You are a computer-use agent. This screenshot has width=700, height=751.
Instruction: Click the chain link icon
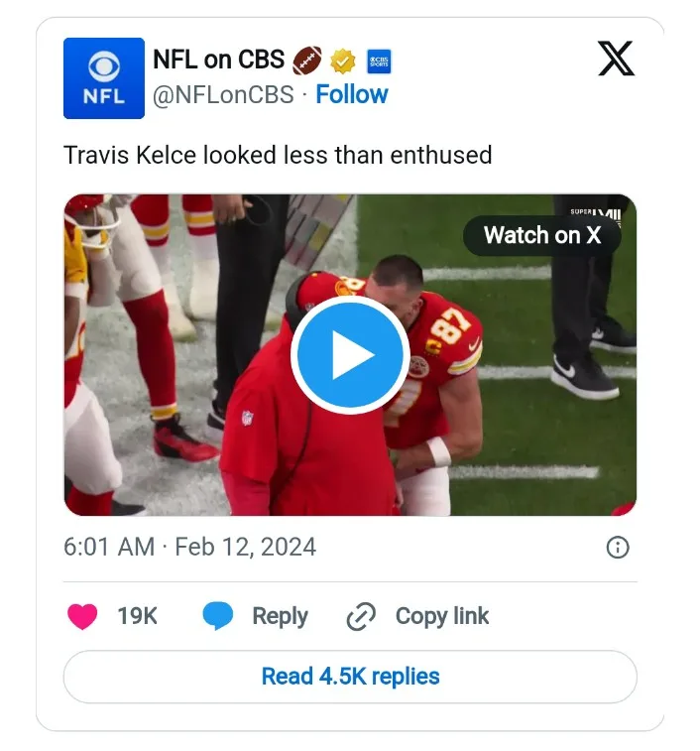click(x=359, y=617)
